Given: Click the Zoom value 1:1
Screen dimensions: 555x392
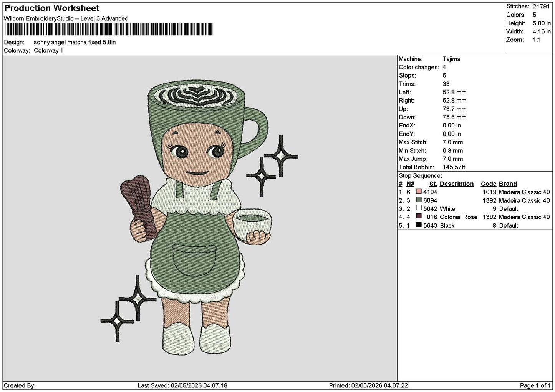Looking at the screenshot, I should pyautogui.click(x=537, y=40).
